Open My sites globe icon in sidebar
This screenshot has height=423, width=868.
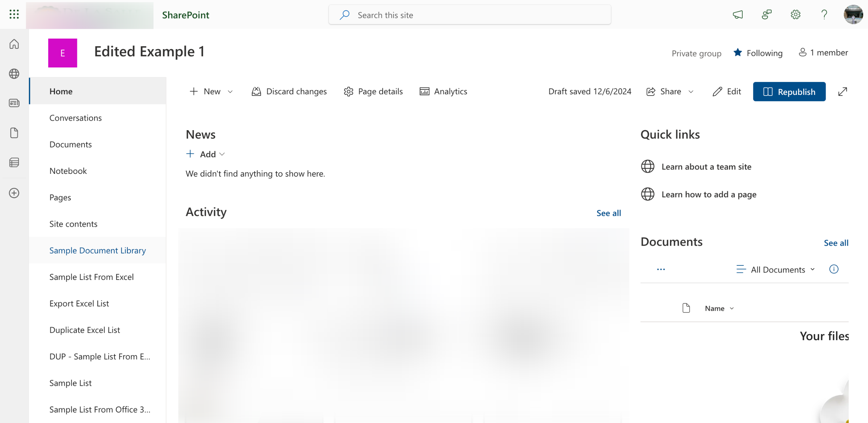coord(14,74)
